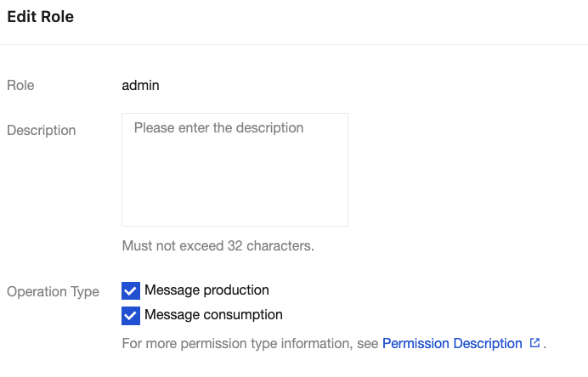This screenshot has height=377, width=588.
Task: Focus the Description text area
Action: pos(235,170)
